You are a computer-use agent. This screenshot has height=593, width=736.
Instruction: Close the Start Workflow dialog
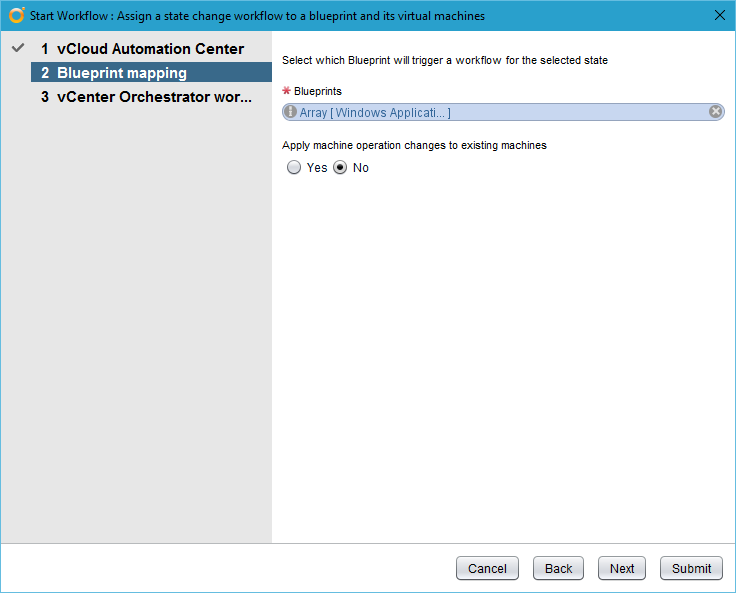720,15
